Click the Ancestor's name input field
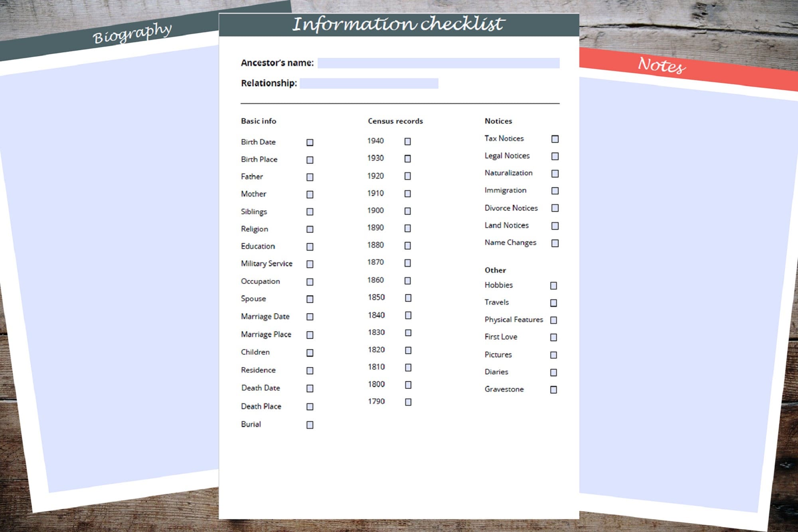798x532 pixels. pos(439,62)
